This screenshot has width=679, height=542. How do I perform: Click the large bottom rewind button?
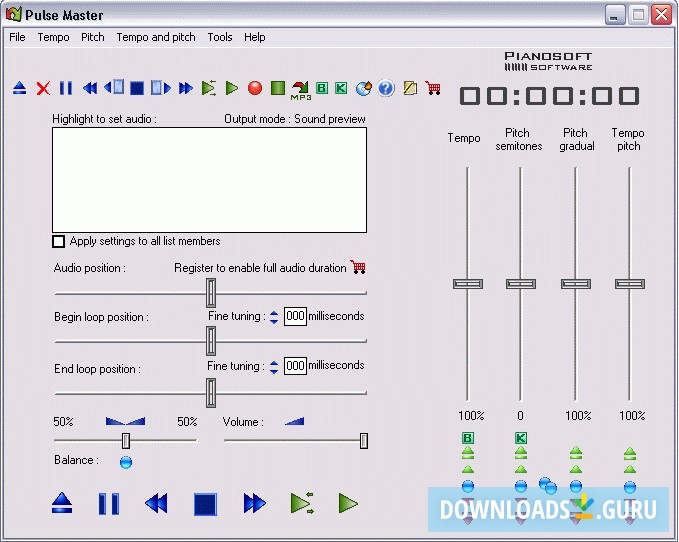[156, 503]
